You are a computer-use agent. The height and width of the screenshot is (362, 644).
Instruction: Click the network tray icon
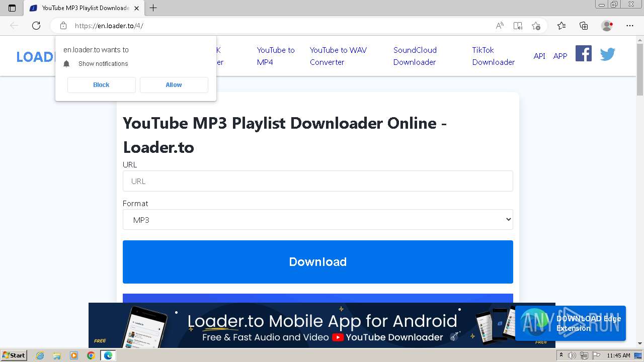click(x=584, y=355)
